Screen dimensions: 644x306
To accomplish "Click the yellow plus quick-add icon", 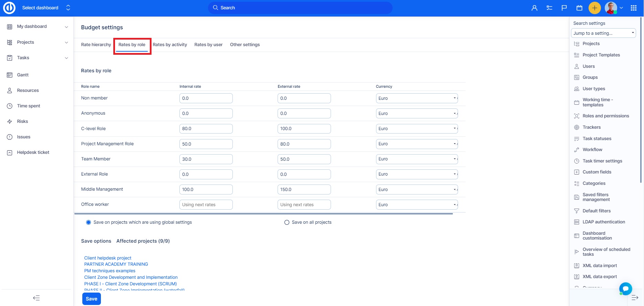I will click(594, 8).
